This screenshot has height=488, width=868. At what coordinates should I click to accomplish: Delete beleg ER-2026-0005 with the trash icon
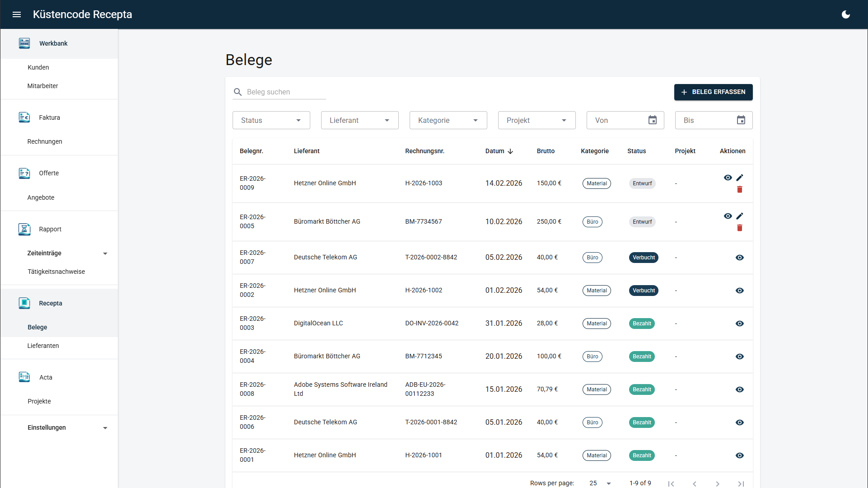(x=740, y=228)
